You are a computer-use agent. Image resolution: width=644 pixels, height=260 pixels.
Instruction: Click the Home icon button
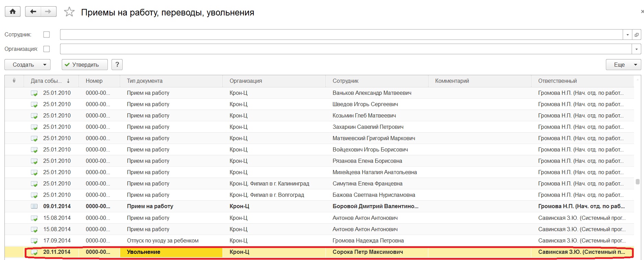click(x=13, y=12)
